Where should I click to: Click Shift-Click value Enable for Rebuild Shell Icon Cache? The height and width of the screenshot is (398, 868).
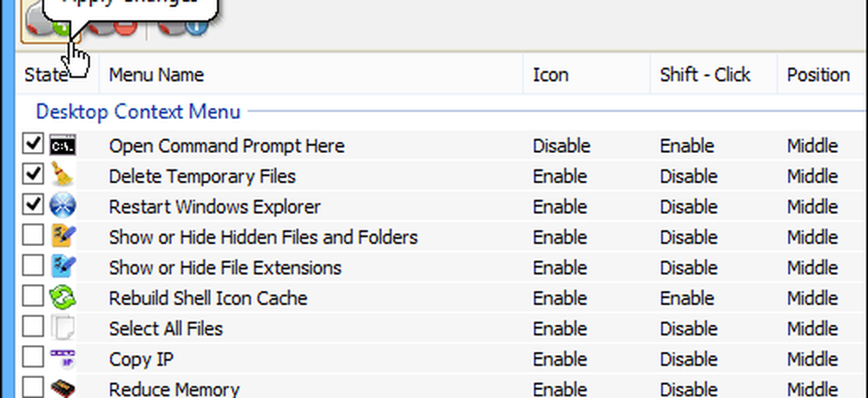coord(686,298)
